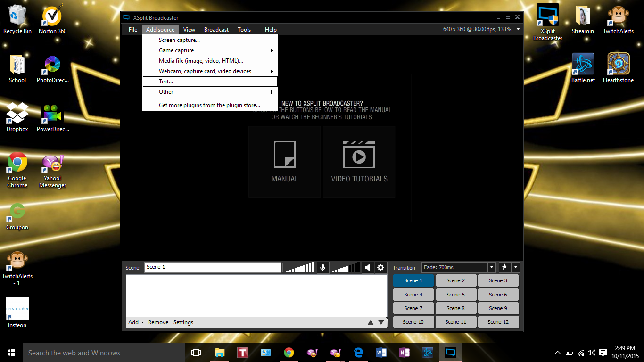The width and height of the screenshot is (644, 362).
Task: Open the Broadcast menu
Action: pyautogui.click(x=216, y=29)
